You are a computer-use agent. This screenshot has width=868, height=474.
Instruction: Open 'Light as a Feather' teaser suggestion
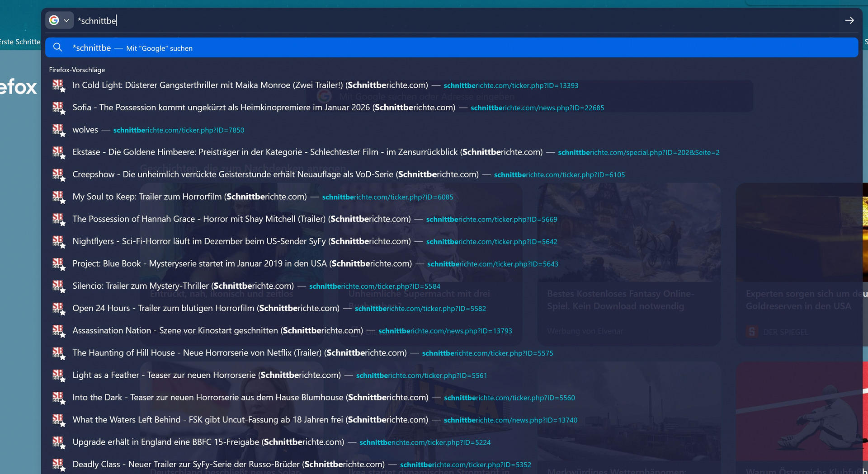pyautogui.click(x=452, y=375)
